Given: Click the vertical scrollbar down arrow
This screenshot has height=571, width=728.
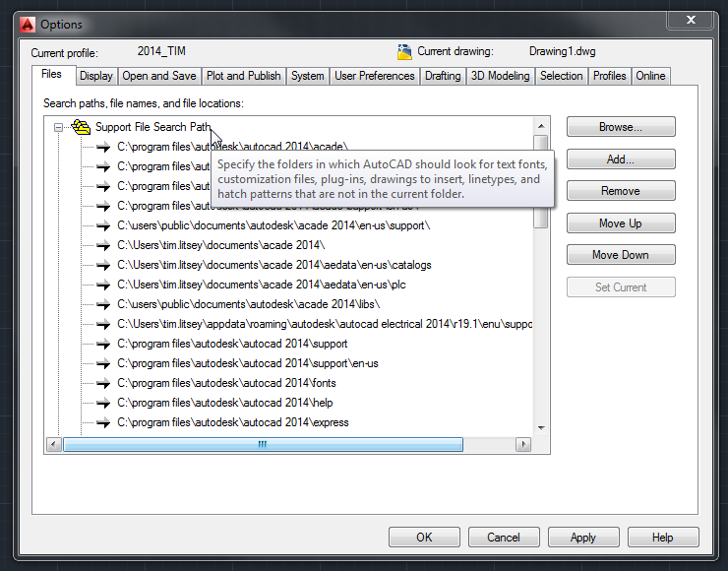Looking at the screenshot, I should click(541, 428).
